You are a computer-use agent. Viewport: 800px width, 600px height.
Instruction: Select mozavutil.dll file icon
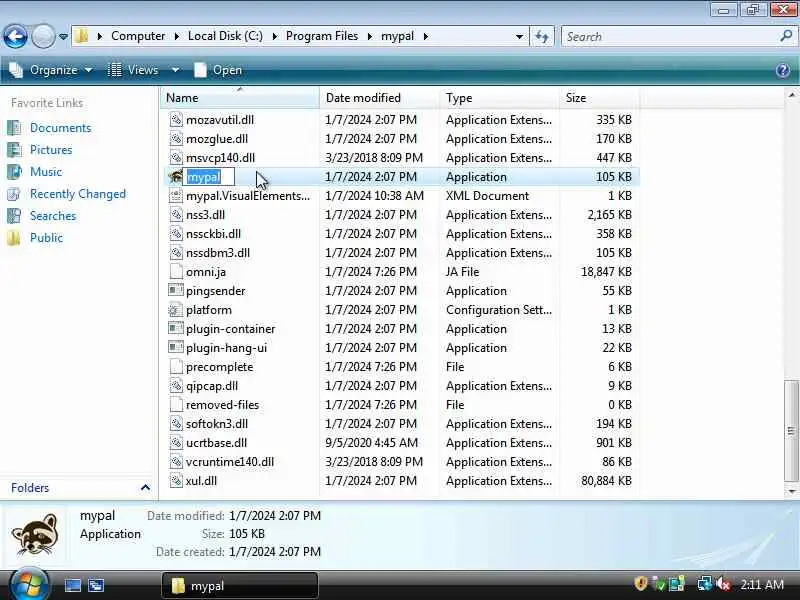tap(176, 119)
